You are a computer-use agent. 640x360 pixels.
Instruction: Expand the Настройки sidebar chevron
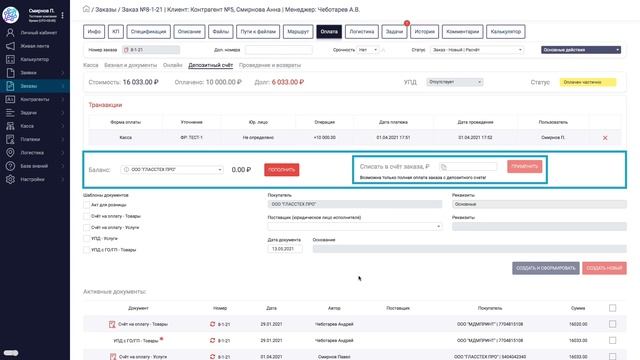63,180
